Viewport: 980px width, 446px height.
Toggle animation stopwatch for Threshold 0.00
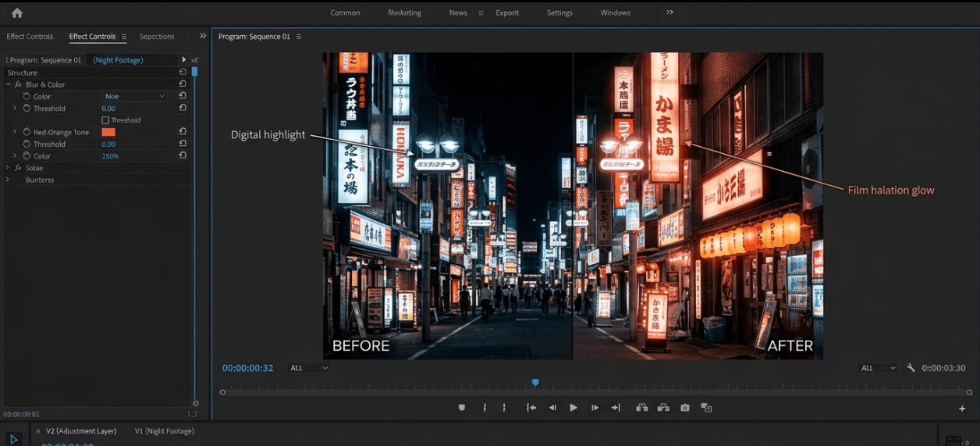pyautogui.click(x=27, y=144)
